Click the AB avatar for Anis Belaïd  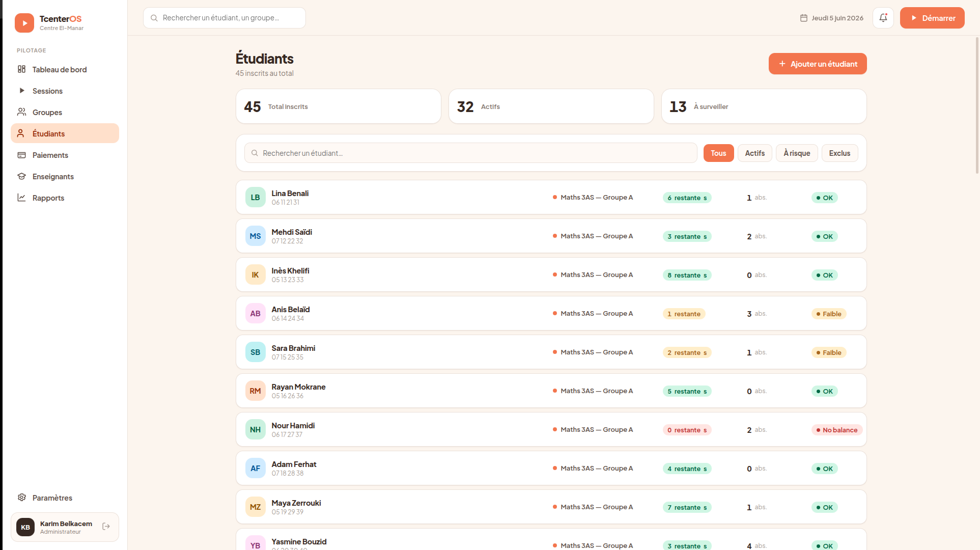pos(256,313)
